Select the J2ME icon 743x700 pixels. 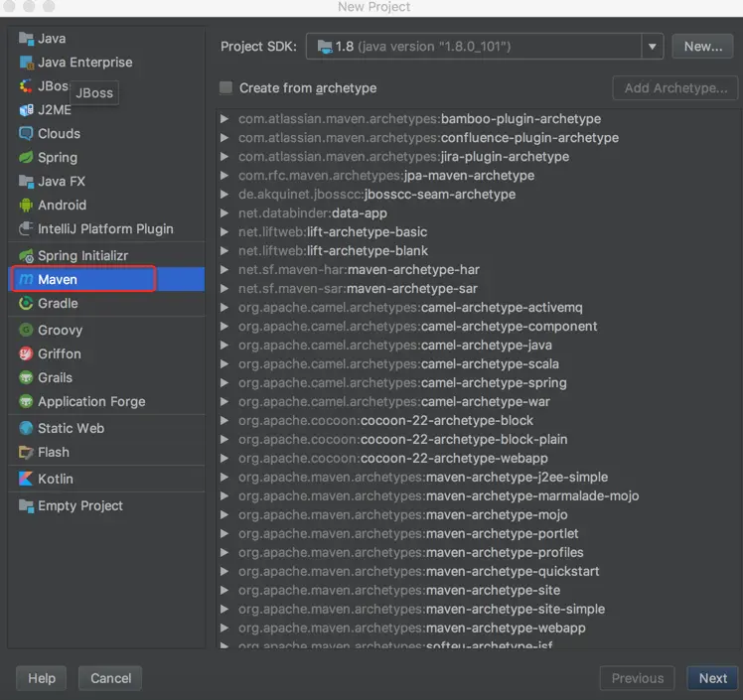[26, 110]
